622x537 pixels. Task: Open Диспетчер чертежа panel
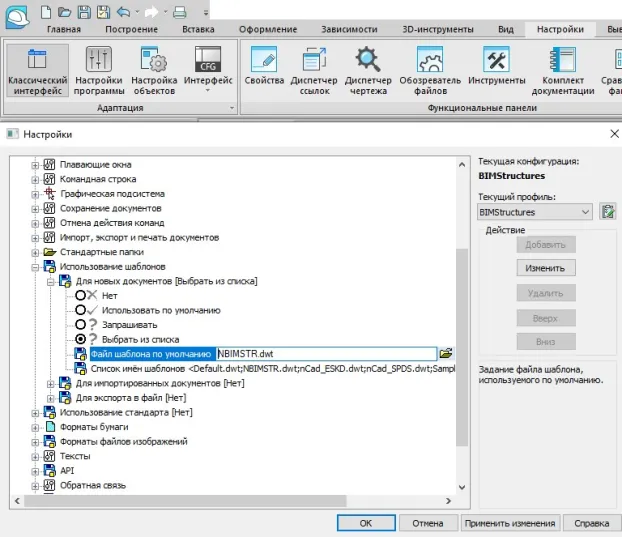tap(368, 71)
